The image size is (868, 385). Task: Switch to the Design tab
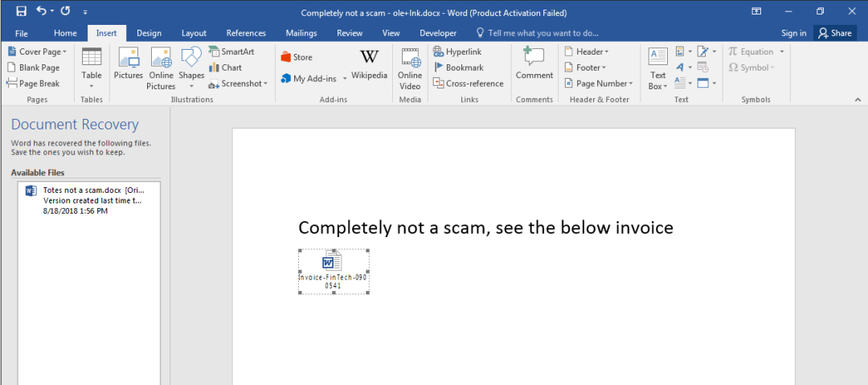coord(149,33)
